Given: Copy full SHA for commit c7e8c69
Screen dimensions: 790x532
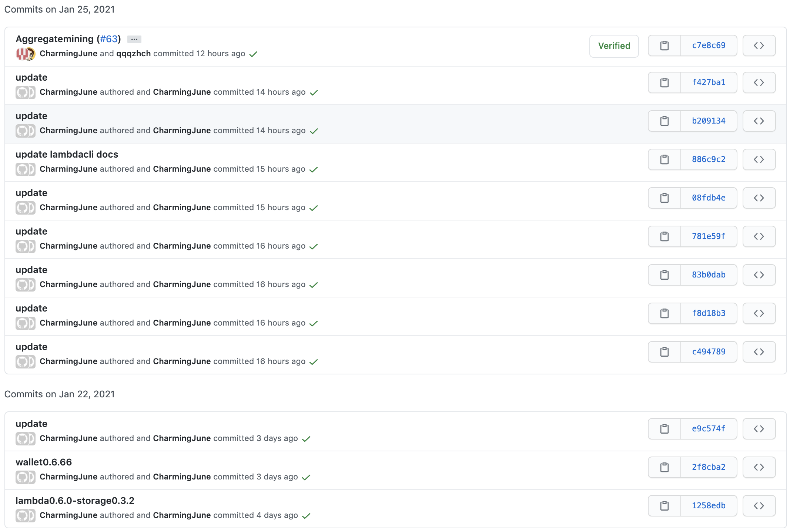Looking at the screenshot, I should (x=665, y=46).
